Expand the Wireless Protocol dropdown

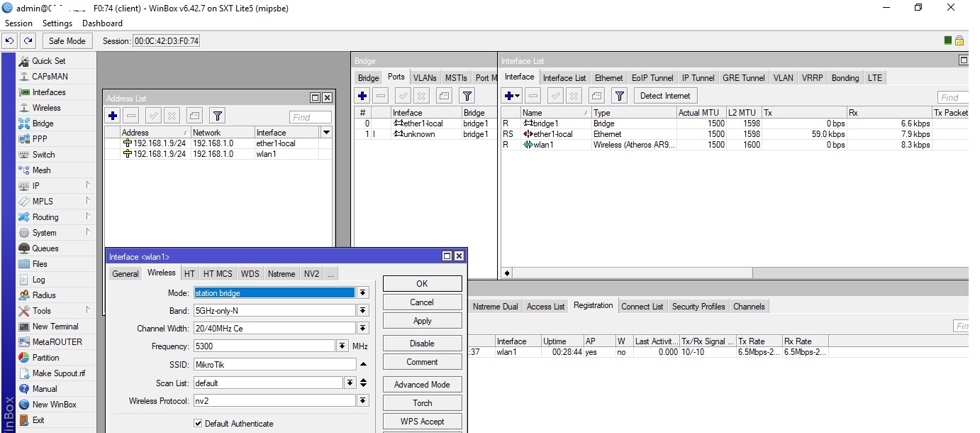pyautogui.click(x=362, y=401)
